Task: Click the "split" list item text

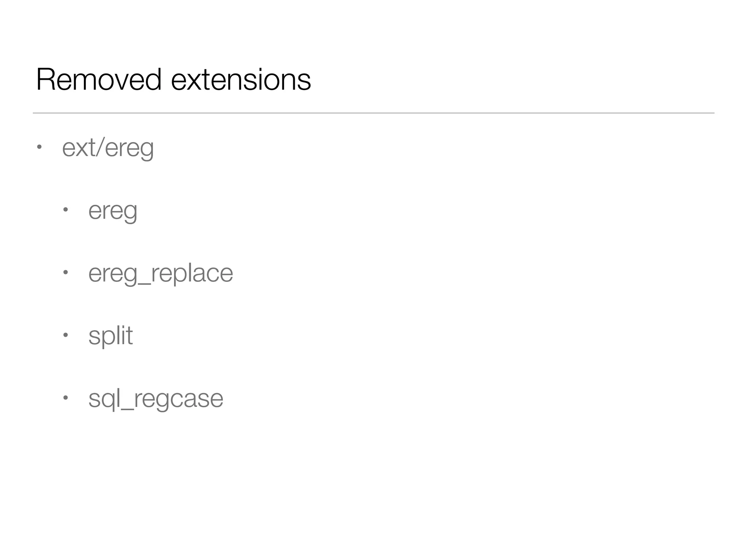Action: [x=111, y=335]
